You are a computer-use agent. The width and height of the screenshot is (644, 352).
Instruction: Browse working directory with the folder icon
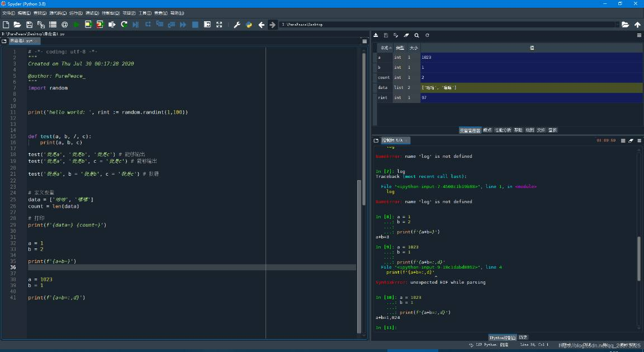click(x=626, y=25)
